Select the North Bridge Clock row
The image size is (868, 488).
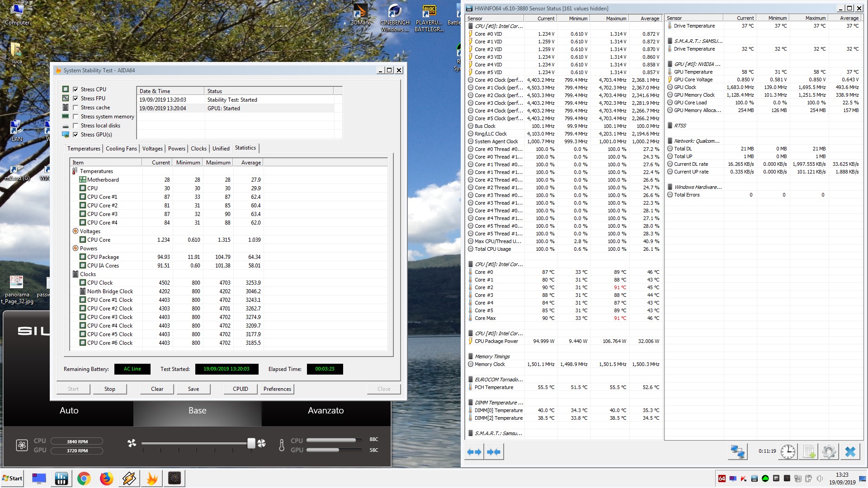(x=229, y=291)
